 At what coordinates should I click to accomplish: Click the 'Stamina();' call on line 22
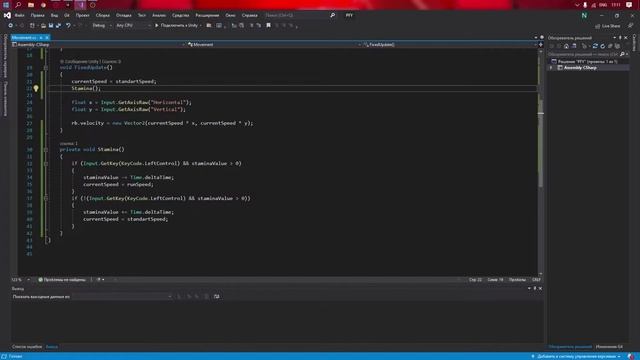point(86,88)
